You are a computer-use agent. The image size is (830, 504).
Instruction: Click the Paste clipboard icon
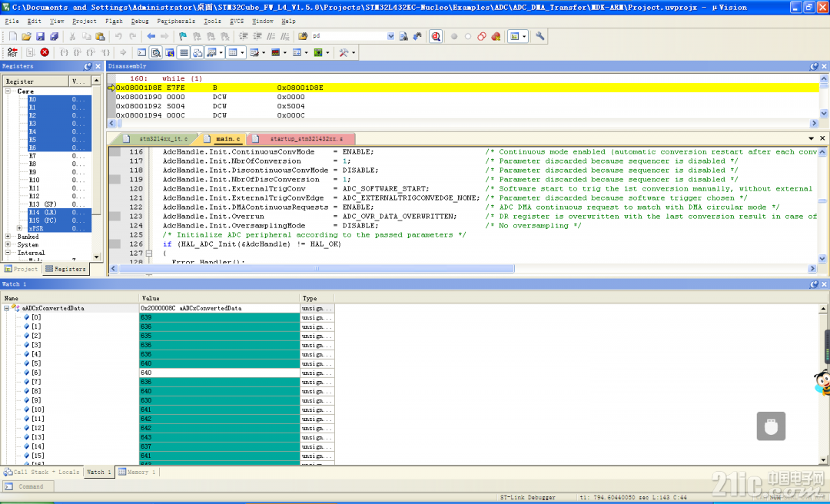[x=100, y=36]
